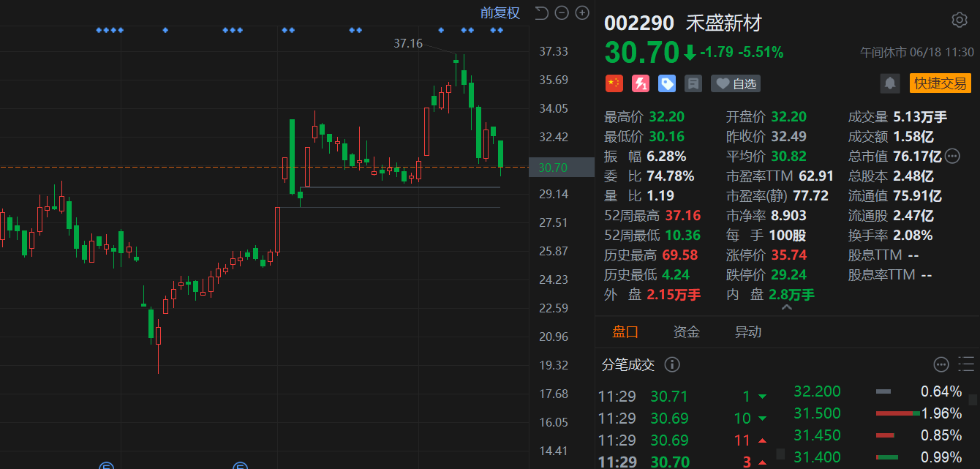Viewport: 980px width, 469px height.
Task: Set a price alert with the bell icon
Action: 890,83
